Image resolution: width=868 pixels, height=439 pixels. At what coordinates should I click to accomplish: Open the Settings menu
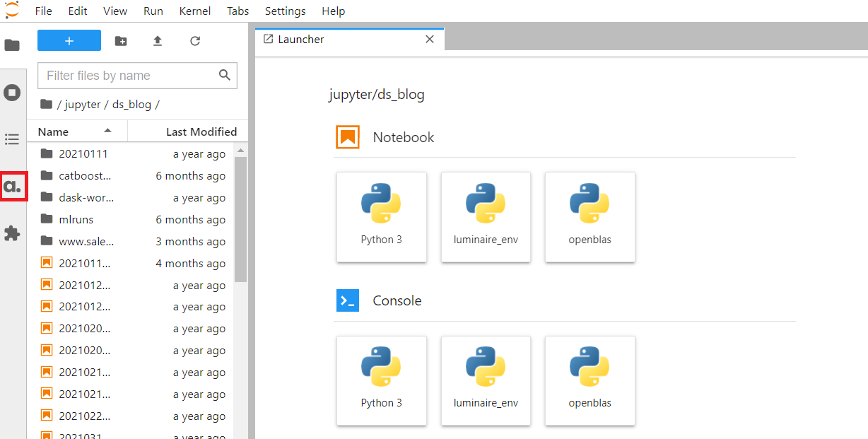pyautogui.click(x=285, y=11)
